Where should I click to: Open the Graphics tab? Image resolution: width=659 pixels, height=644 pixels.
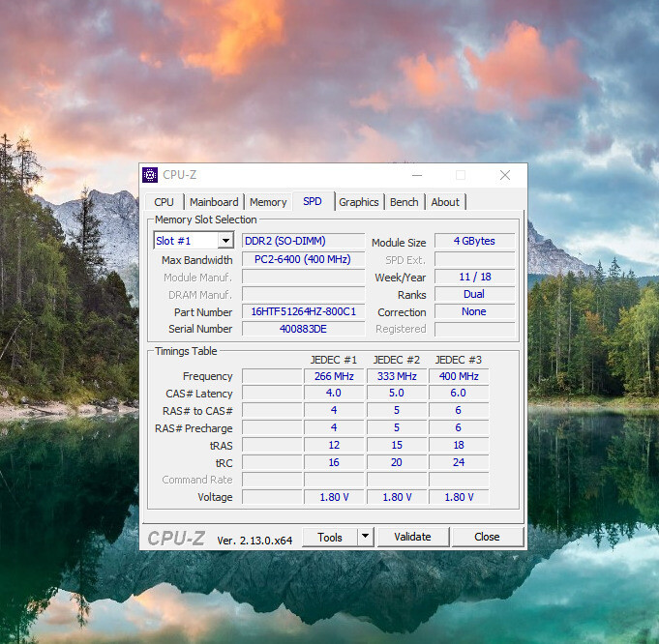coord(358,202)
